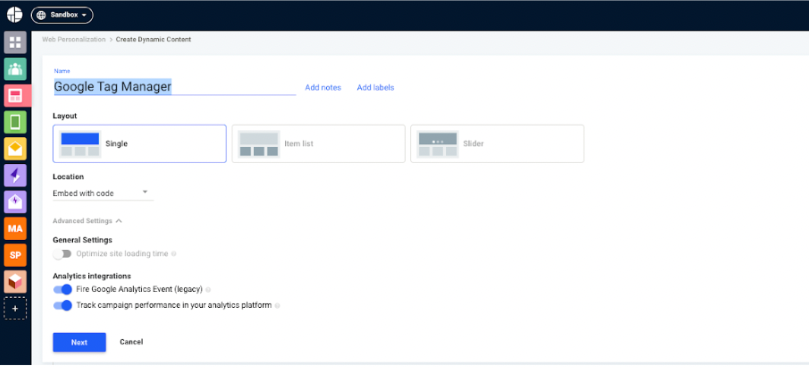The width and height of the screenshot is (809, 368).
Task: Click the dashed plus add-app sidebar button
Action: pyautogui.click(x=15, y=308)
